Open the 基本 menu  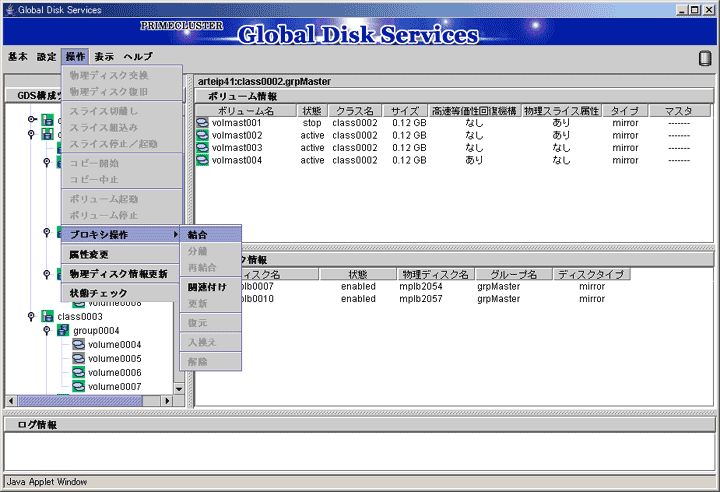click(x=18, y=57)
